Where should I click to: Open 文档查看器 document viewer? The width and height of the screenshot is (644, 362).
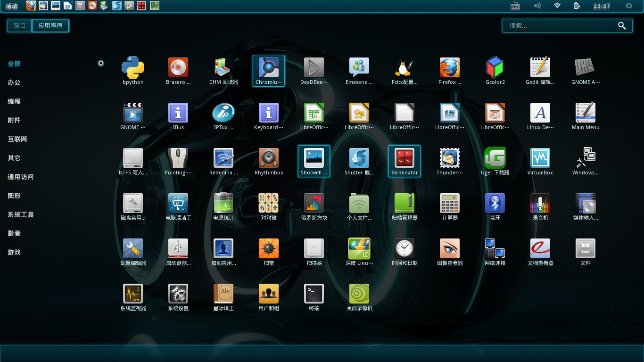click(x=540, y=252)
